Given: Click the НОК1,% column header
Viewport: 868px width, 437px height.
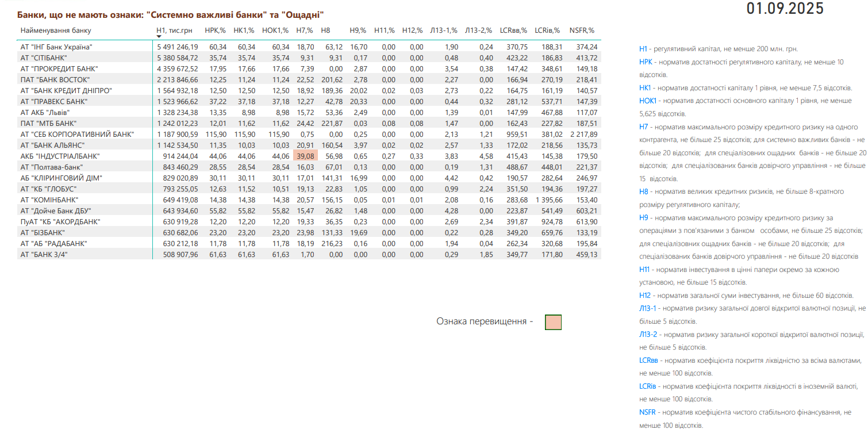Looking at the screenshot, I should click(275, 30).
